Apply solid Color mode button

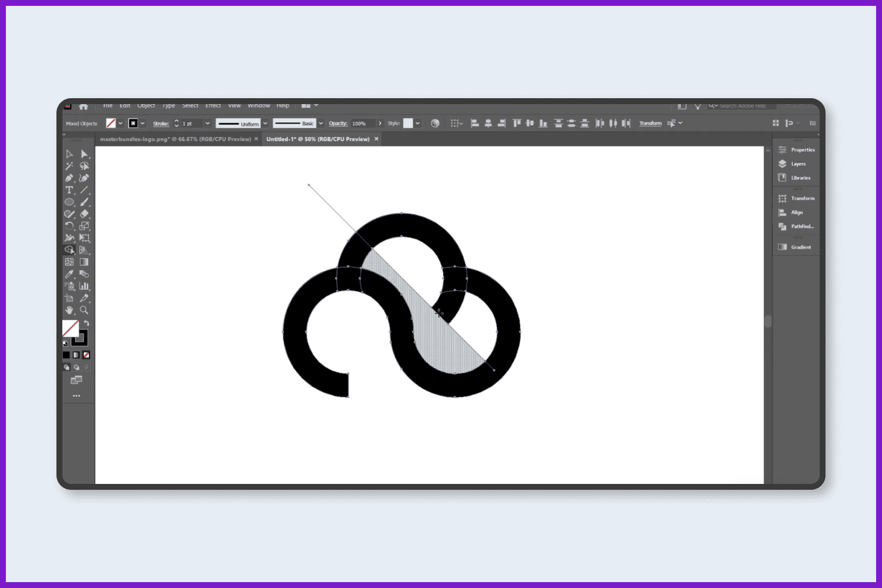(66, 355)
